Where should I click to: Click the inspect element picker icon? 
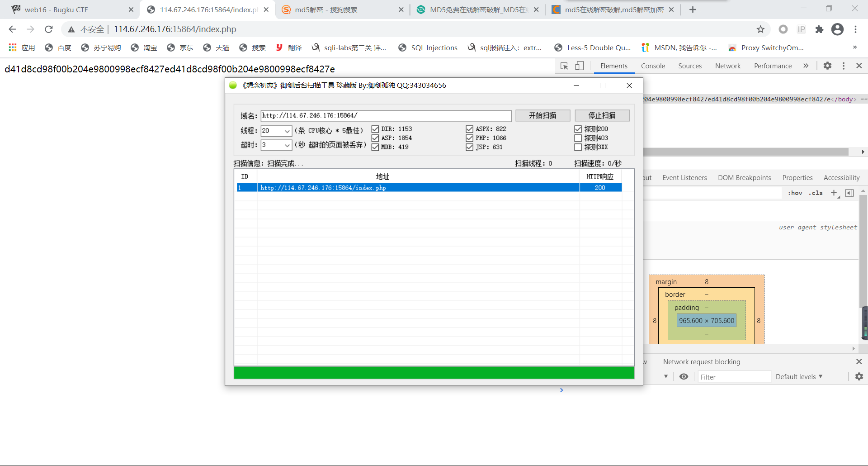[x=564, y=66]
